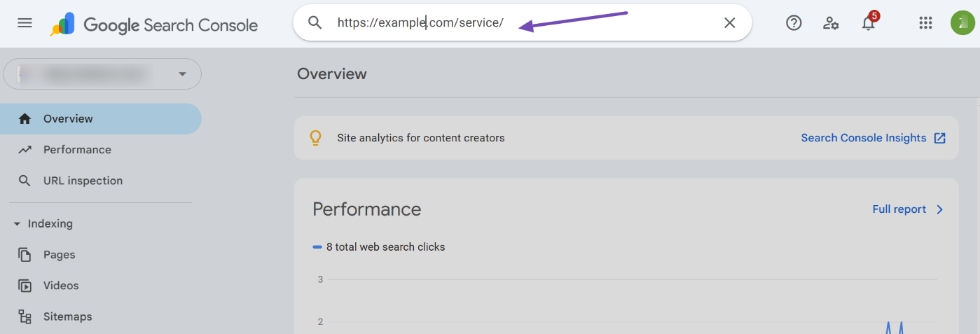This screenshot has height=334, width=980.
Task: Open users and permissions settings icon
Action: (831, 23)
